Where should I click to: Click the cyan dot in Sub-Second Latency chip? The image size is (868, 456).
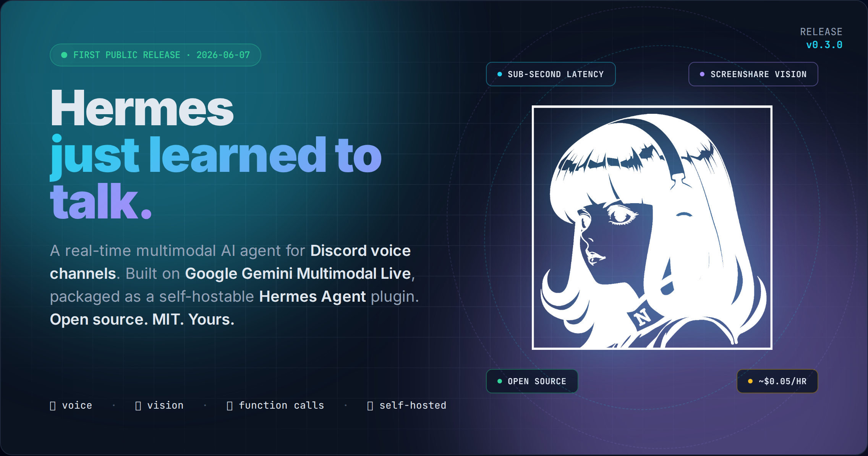click(500, 74)
